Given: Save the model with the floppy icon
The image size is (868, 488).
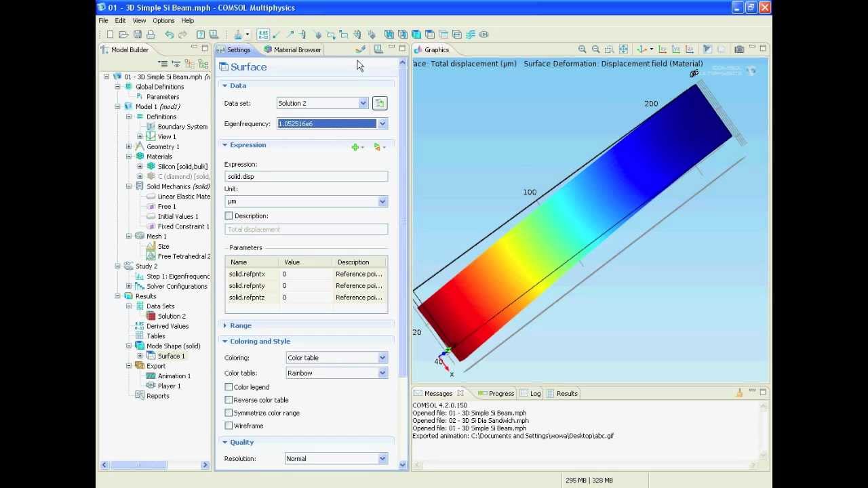Looking at the screenshot, I should click(137, 35).
